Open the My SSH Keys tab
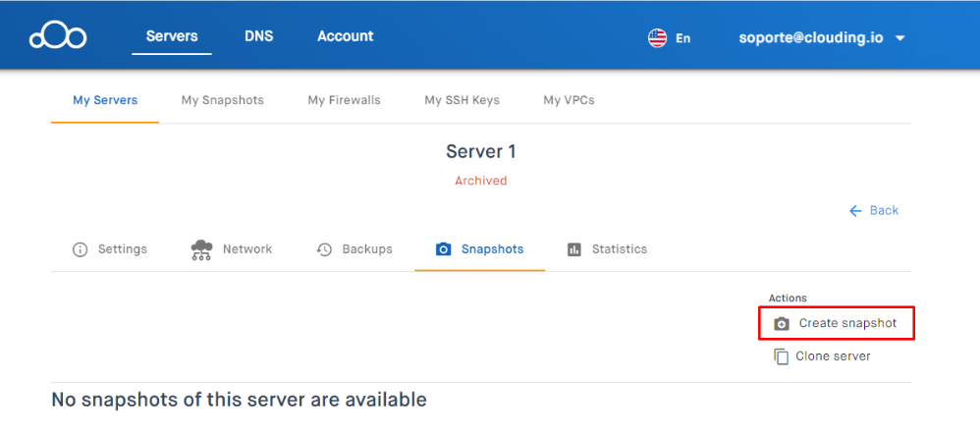980x437 pixels. 462,100
